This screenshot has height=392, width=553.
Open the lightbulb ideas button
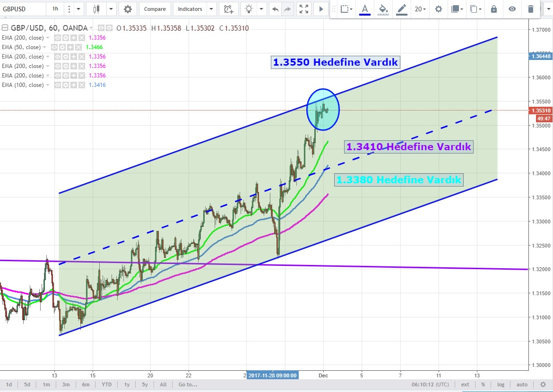(x=248, y=9)
